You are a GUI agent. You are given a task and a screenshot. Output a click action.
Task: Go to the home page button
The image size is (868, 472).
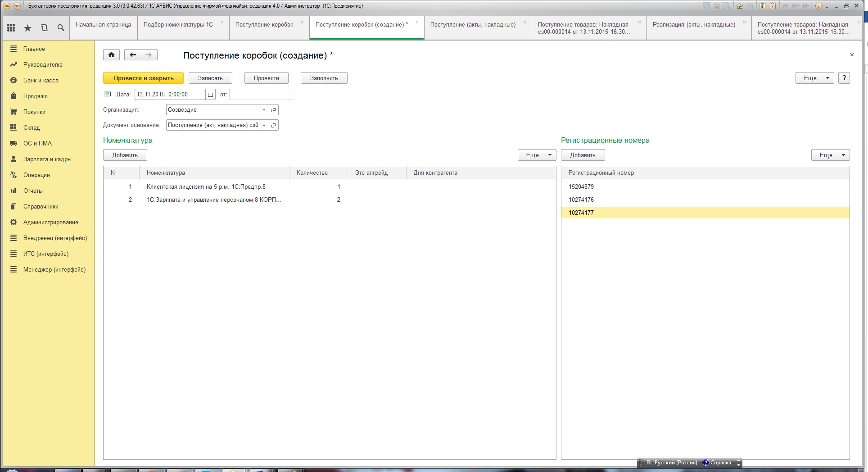(x=111, y=55)
